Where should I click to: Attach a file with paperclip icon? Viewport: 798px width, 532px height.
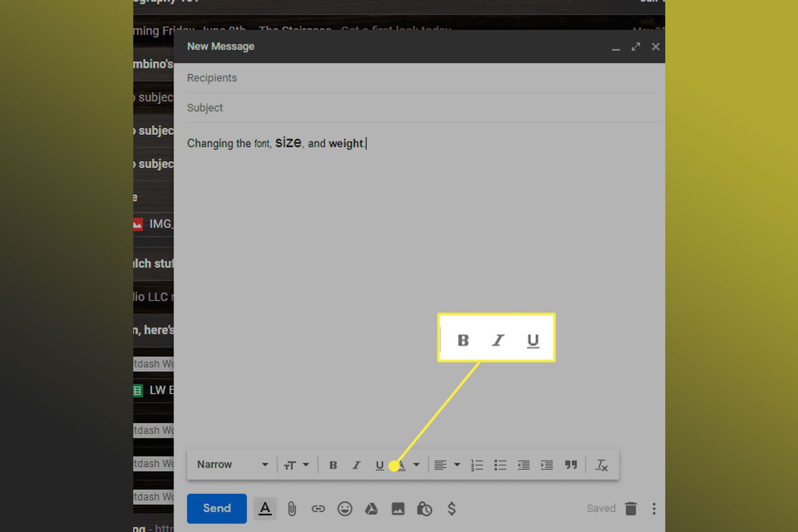[292, 509]
